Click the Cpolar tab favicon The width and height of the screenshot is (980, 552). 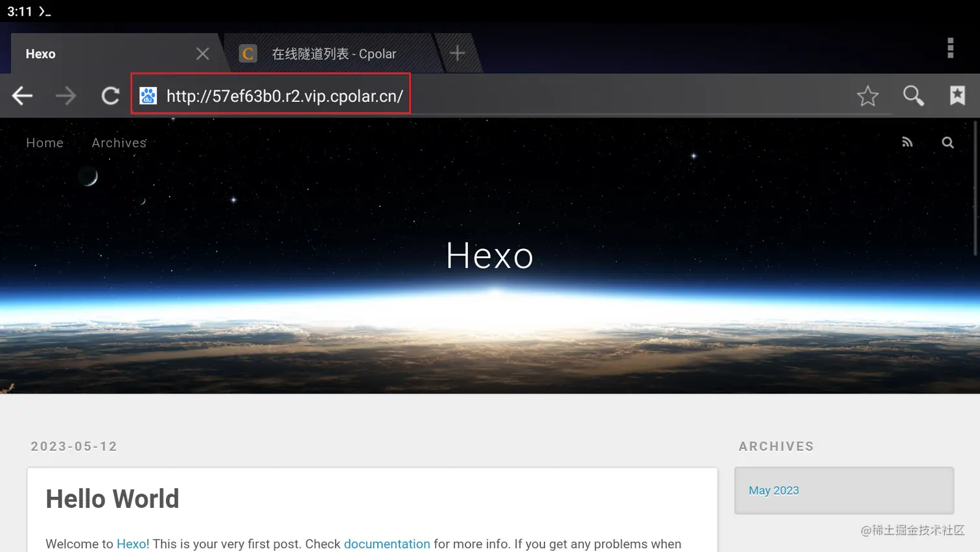[248, 54]
